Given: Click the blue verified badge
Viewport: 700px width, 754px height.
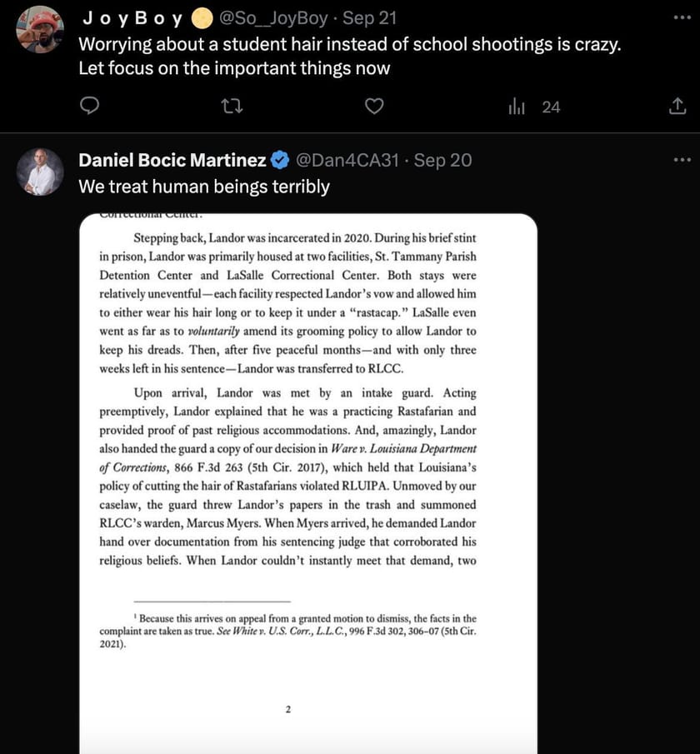Looking at the screenshot, I should [282, 160].
